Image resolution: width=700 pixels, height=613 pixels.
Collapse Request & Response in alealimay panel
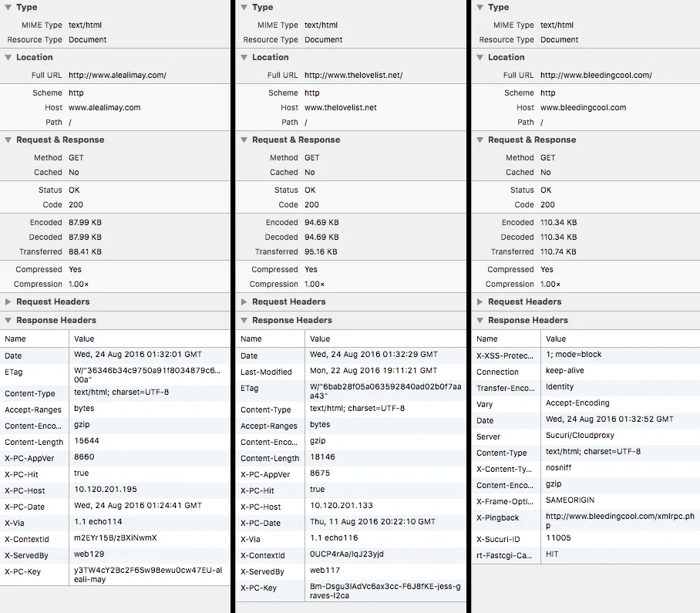(x=8, y=140)
